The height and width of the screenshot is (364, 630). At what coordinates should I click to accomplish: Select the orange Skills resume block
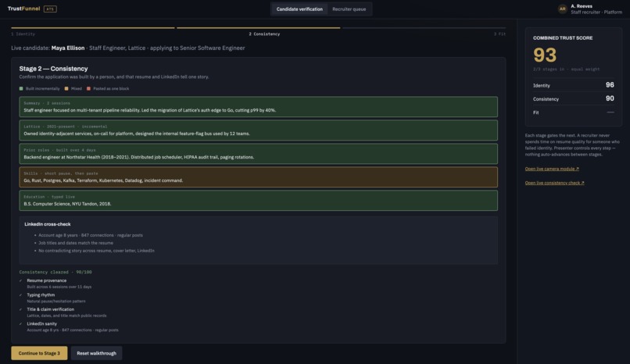[x=259, y=177]
